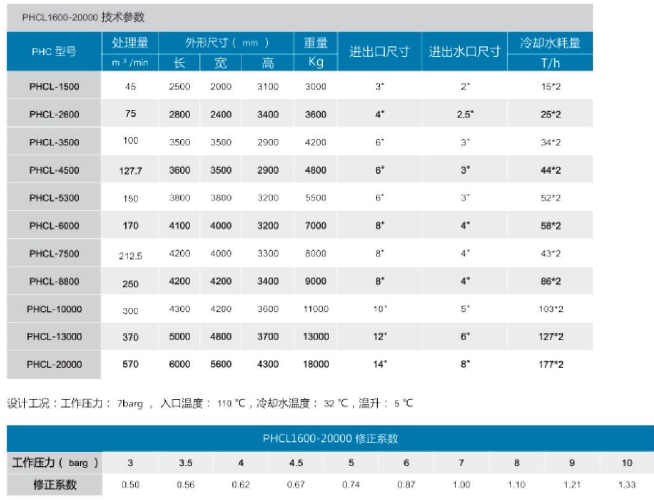This screenshot has height=500, width=654.
Task: Click the PHCL1600-20000 修正系数 header bar
Action: click(x=330, y=438)
